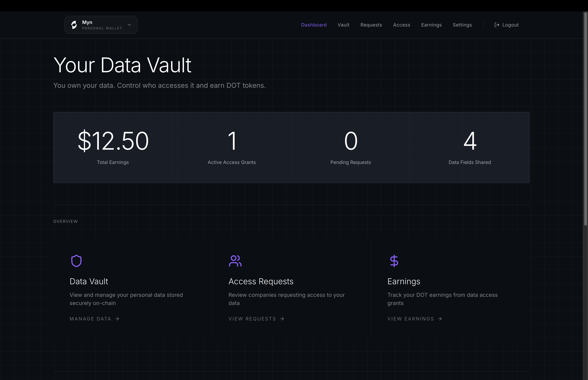Click the Logout arrow icon

[497, 25]
